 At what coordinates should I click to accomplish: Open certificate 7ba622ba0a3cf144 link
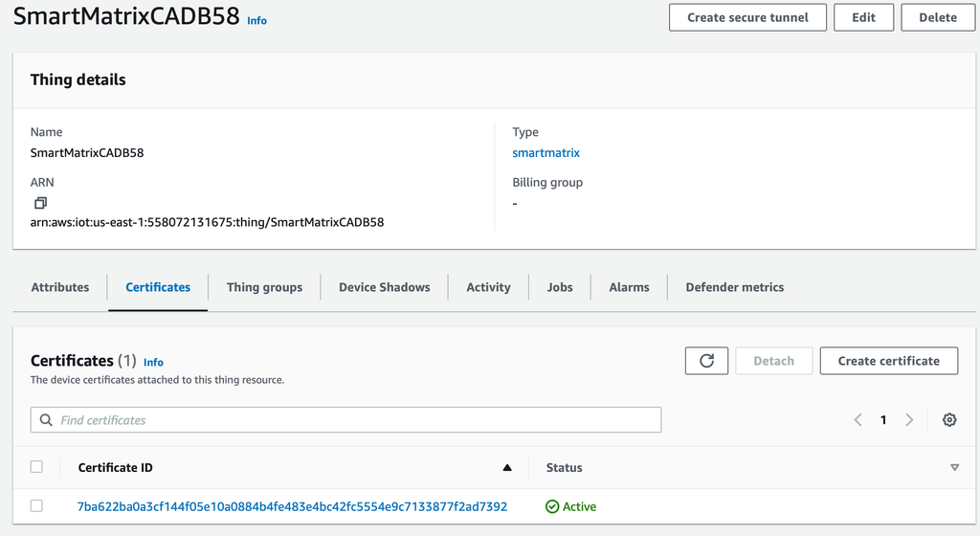click(292, 506)
